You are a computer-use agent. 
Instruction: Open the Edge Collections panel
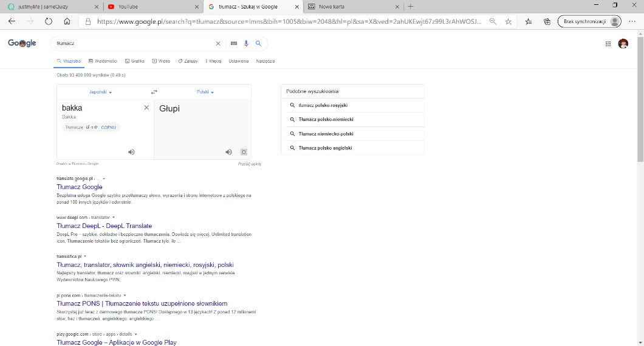(x=547, y=21)
